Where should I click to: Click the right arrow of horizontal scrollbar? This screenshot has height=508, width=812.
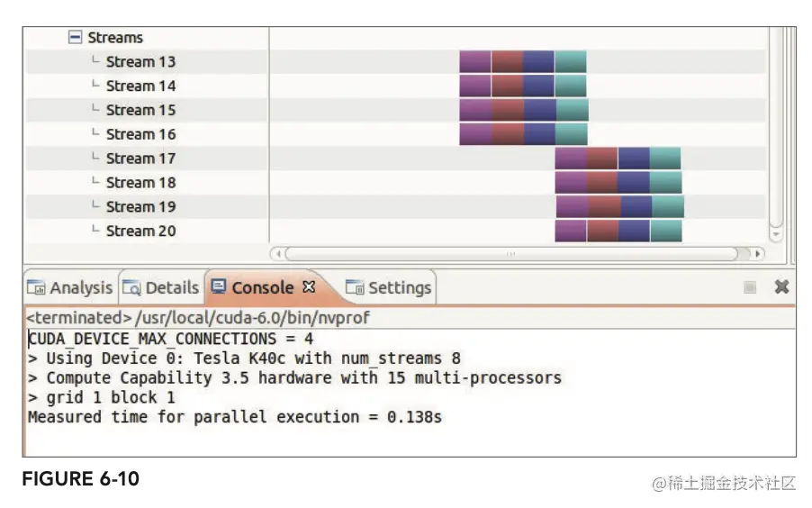pyautogui.click(x=757, y=253)
